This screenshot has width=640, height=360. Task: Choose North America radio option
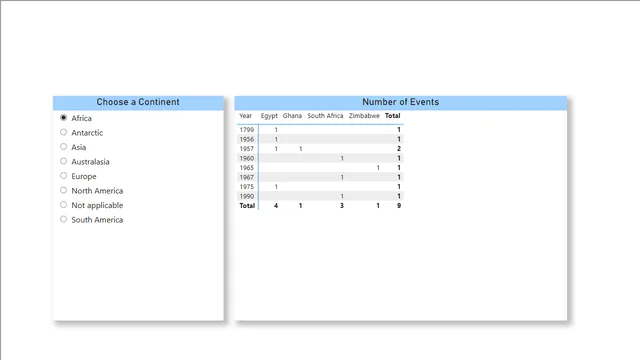63,190
